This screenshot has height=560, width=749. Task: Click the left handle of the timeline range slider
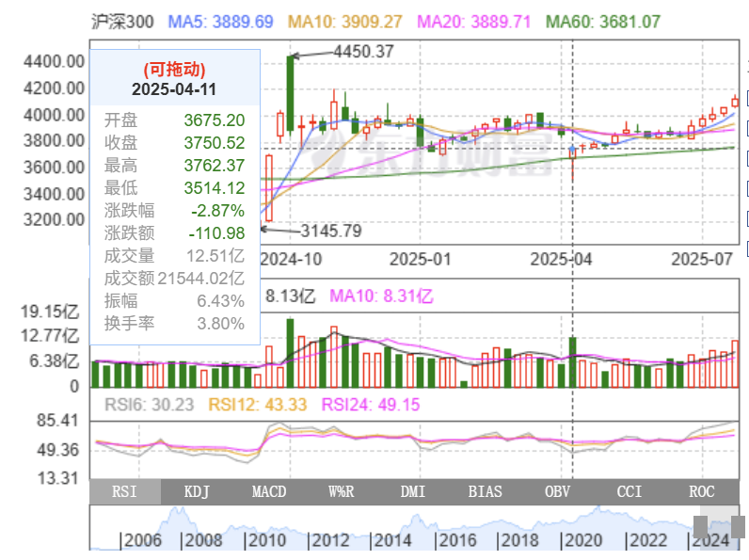tap(701, 527)
